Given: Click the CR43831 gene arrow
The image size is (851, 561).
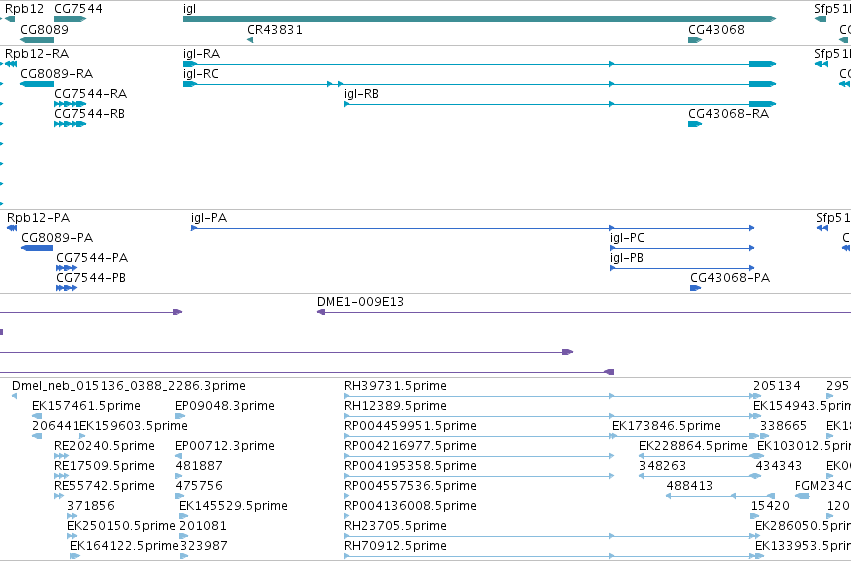Looking at the screenshot, I should click(x=250, y=40).
